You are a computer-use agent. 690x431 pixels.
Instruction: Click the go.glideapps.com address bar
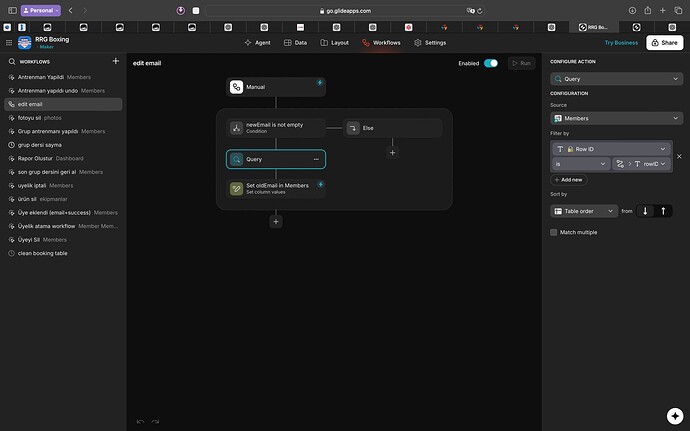point(345,11)
